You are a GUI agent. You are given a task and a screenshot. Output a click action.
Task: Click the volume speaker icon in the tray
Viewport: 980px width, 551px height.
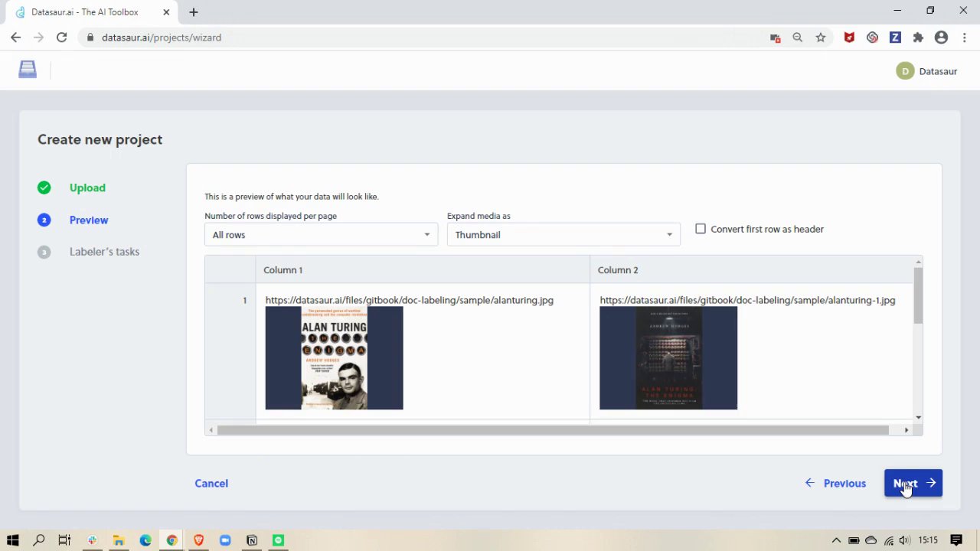coord(906,540)
